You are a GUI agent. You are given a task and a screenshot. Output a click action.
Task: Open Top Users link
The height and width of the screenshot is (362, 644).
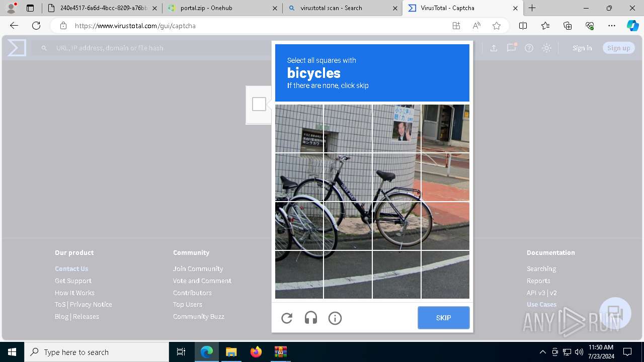point(188,304)
